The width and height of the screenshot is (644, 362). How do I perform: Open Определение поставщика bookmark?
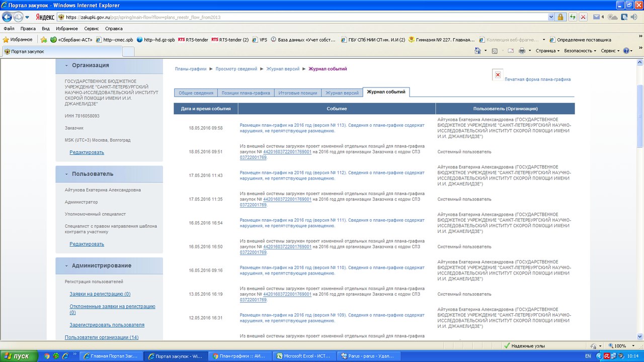[x=580, y=40]
